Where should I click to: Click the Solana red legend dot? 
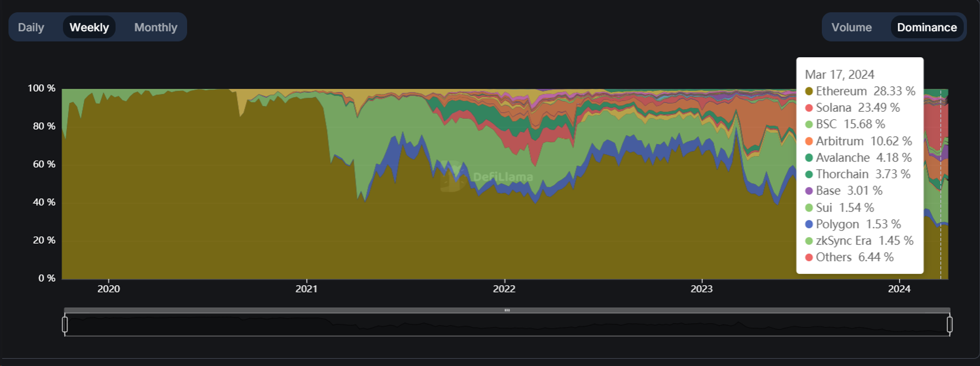[x=809, y=108]
